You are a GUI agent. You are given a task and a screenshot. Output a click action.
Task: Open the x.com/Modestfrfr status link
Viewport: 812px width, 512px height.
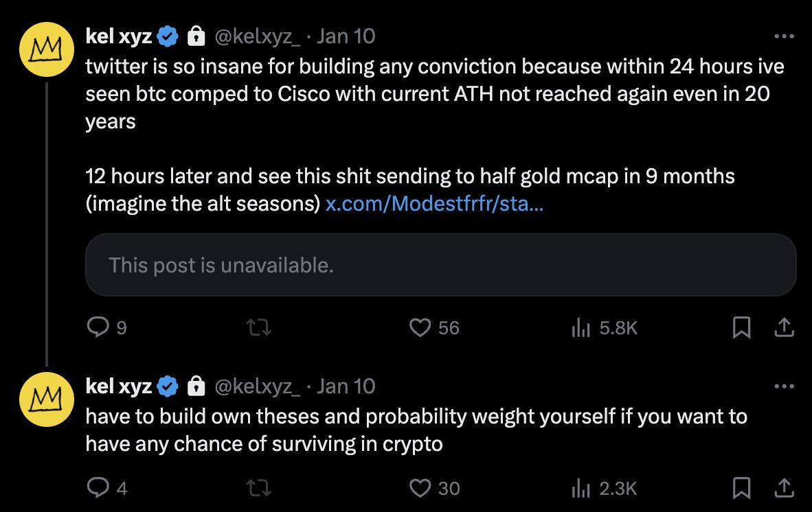point(434,205)
